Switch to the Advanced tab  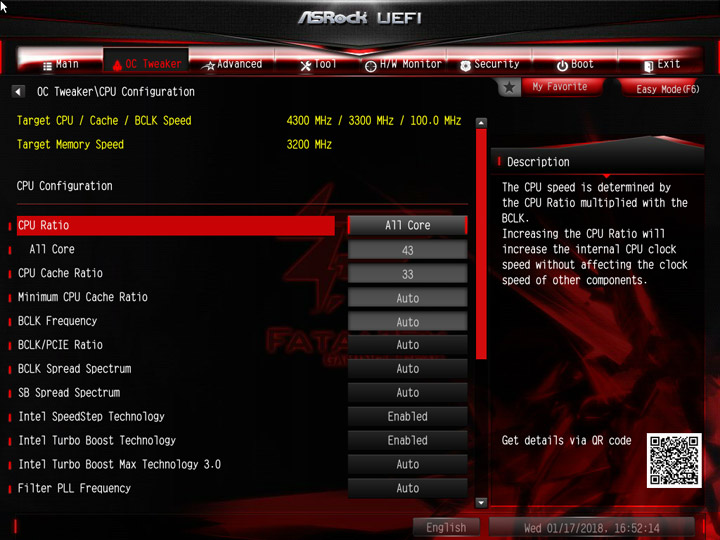click(x=234, y=64)
